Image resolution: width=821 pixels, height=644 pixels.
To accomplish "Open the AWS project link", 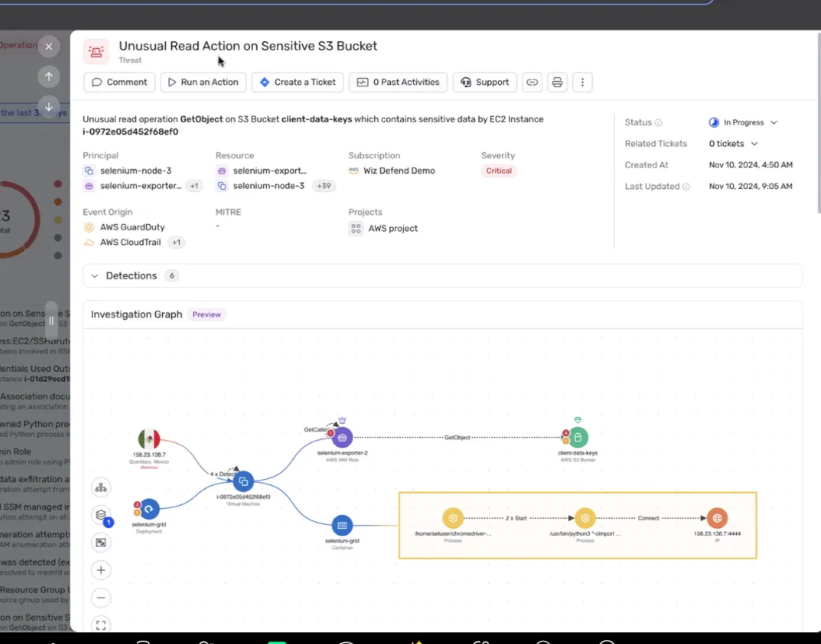I will pyautogui.click(x=393, y=229).
